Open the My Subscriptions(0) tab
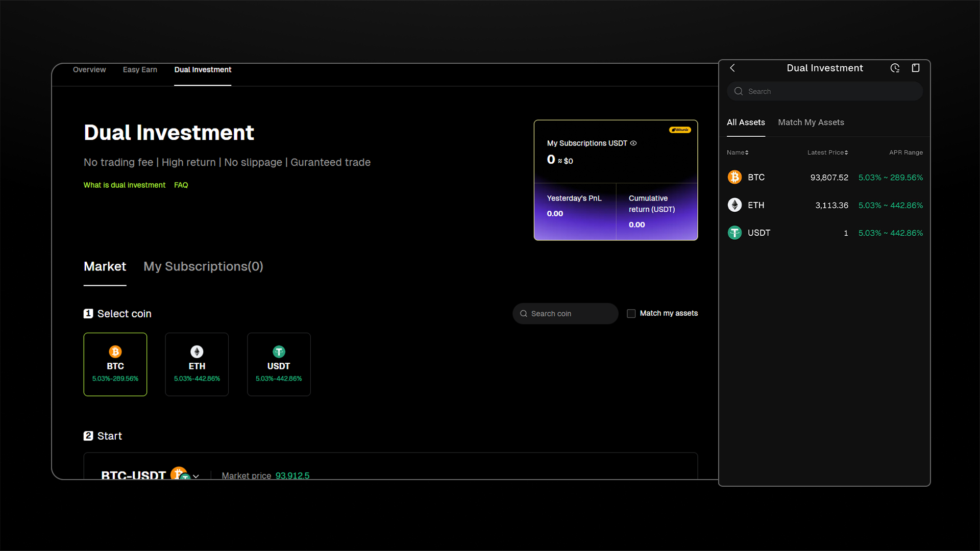The width and height of the screenshot is (980, 551). [x=203, y=266]
